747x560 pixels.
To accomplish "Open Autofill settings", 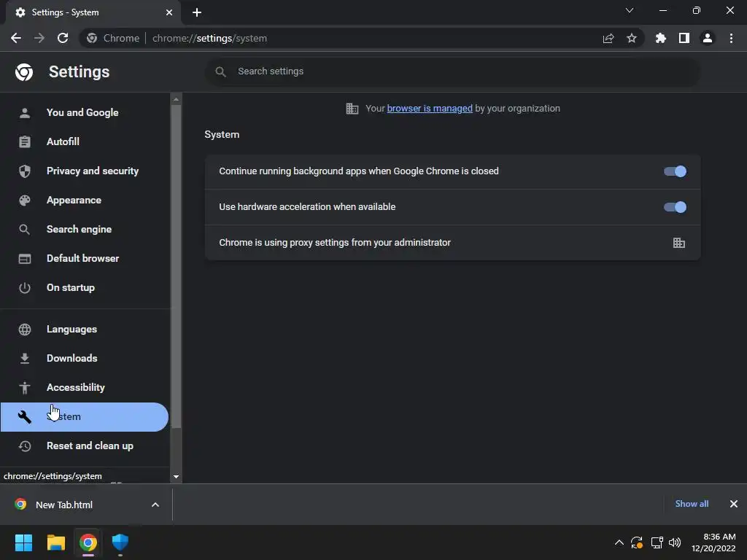I will point(85,141).
